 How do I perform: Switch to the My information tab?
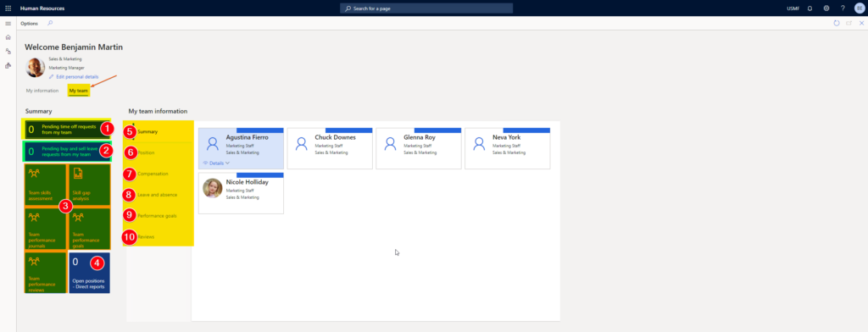click(42, 91)
